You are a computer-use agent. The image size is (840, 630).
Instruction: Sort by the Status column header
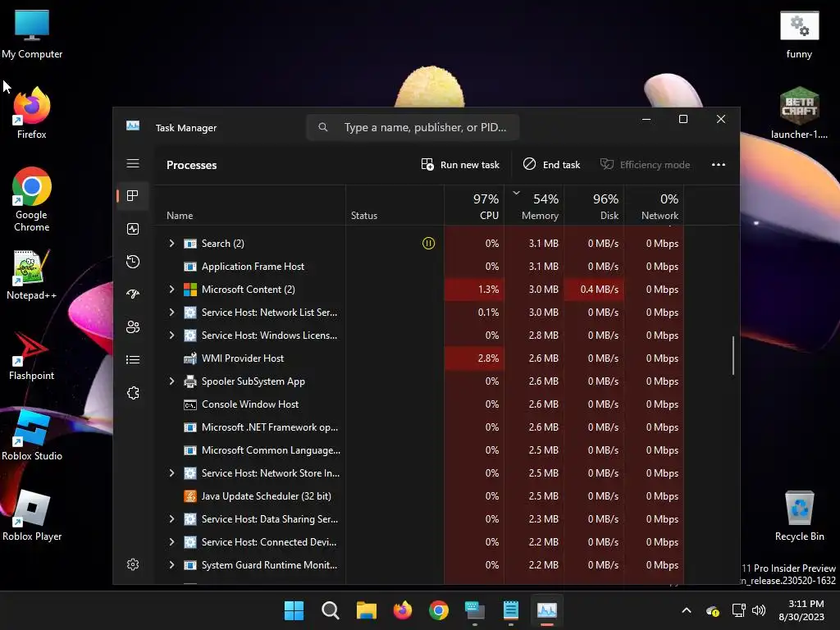pos(395,205)
